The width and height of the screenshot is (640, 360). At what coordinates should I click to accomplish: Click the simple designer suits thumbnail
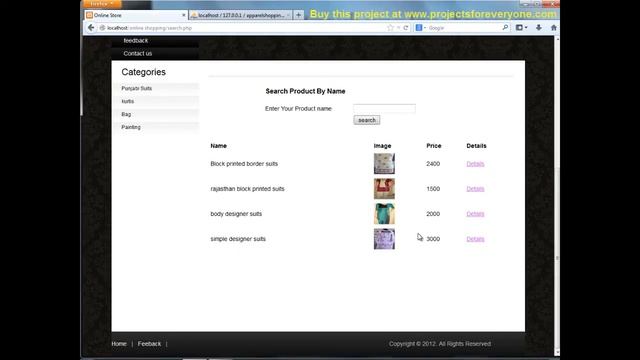coord(384,239)
